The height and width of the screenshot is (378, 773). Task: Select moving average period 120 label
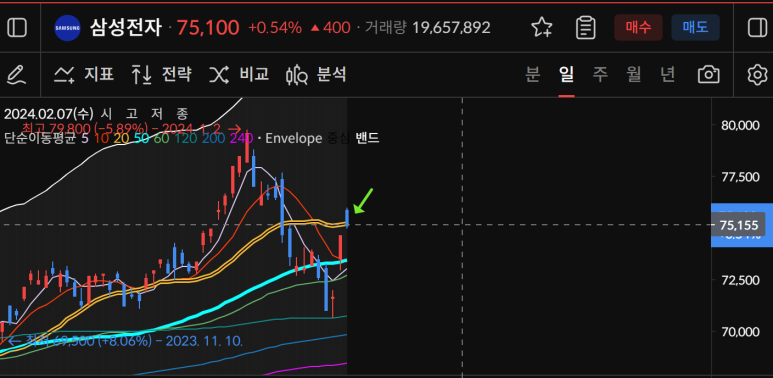point(185,138)
